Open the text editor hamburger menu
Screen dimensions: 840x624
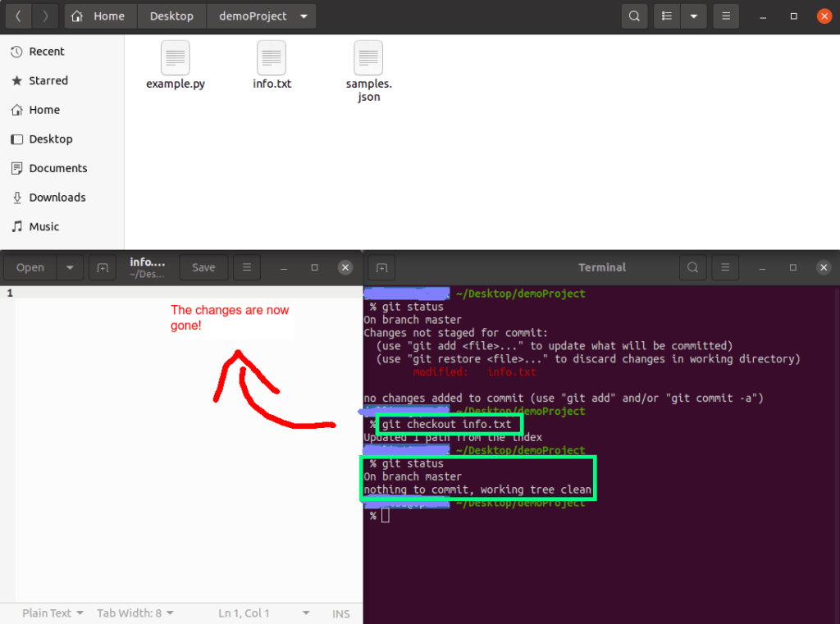click(247, 267)
